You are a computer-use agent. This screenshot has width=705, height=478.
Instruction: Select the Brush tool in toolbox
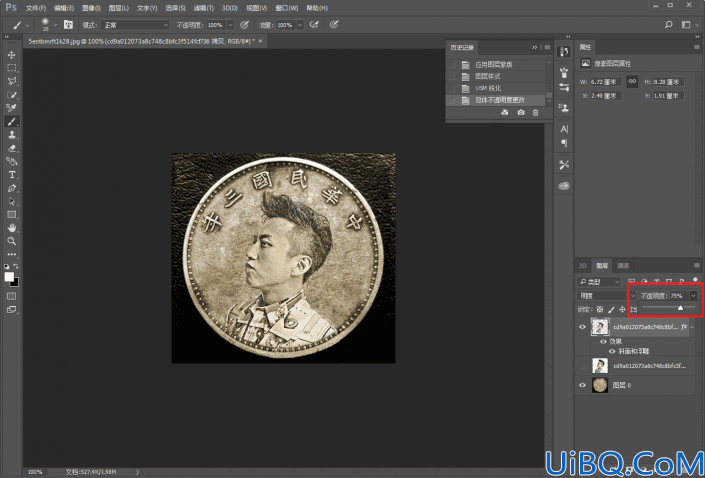click(12, 121)
